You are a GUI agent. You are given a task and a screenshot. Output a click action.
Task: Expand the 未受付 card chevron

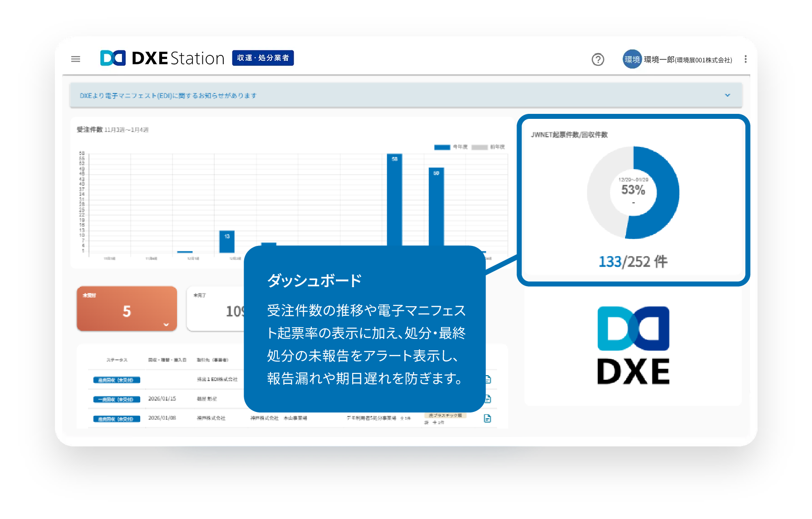pyautogui.click(x=166, y=324)
